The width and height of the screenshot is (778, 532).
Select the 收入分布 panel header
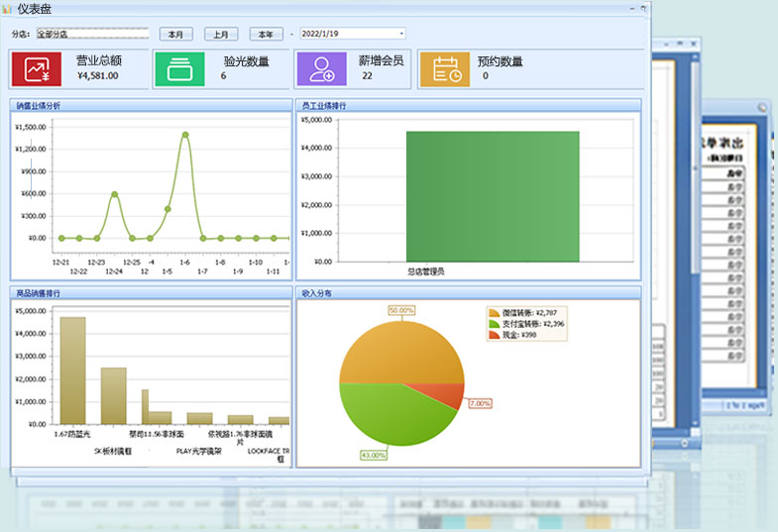(319, 293)
